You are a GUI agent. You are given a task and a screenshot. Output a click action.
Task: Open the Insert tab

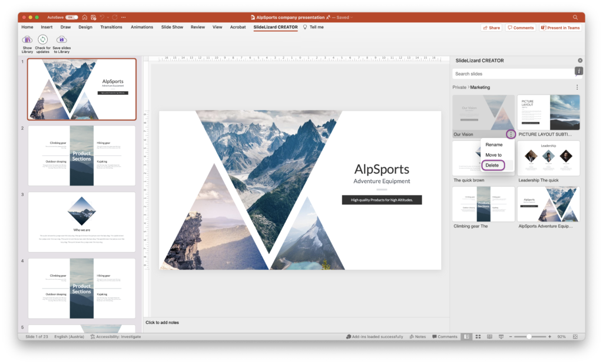tap(47, 27)
